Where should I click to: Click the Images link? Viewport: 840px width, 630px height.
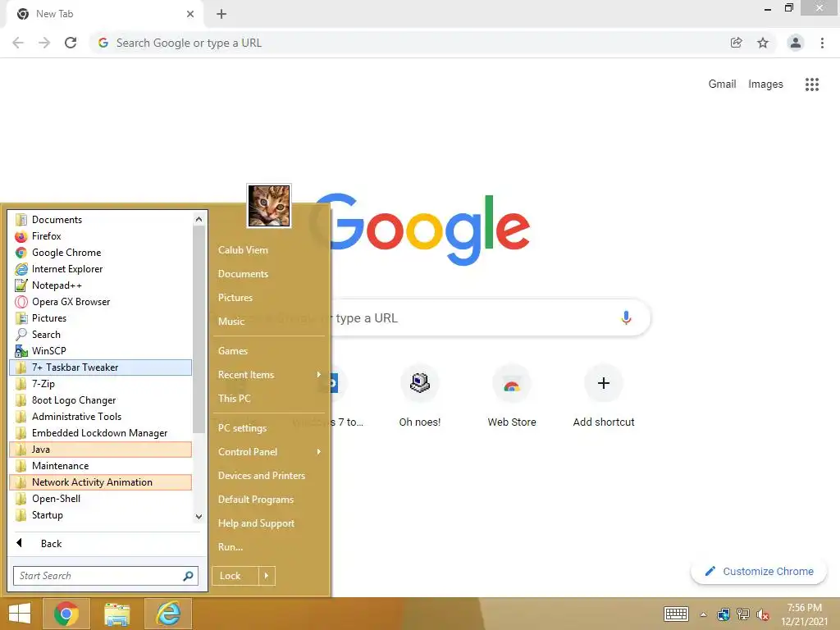[x=765, y=84]
